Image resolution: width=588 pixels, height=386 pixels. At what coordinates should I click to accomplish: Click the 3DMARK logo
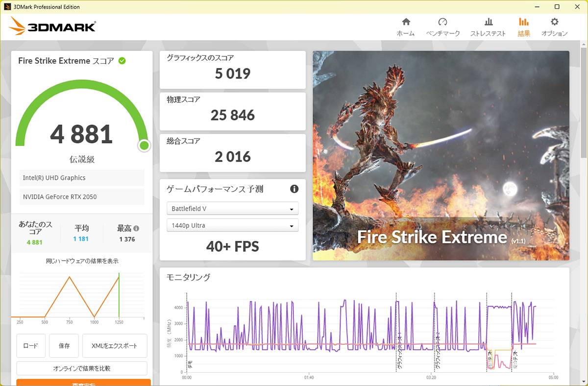click(52, 26)
